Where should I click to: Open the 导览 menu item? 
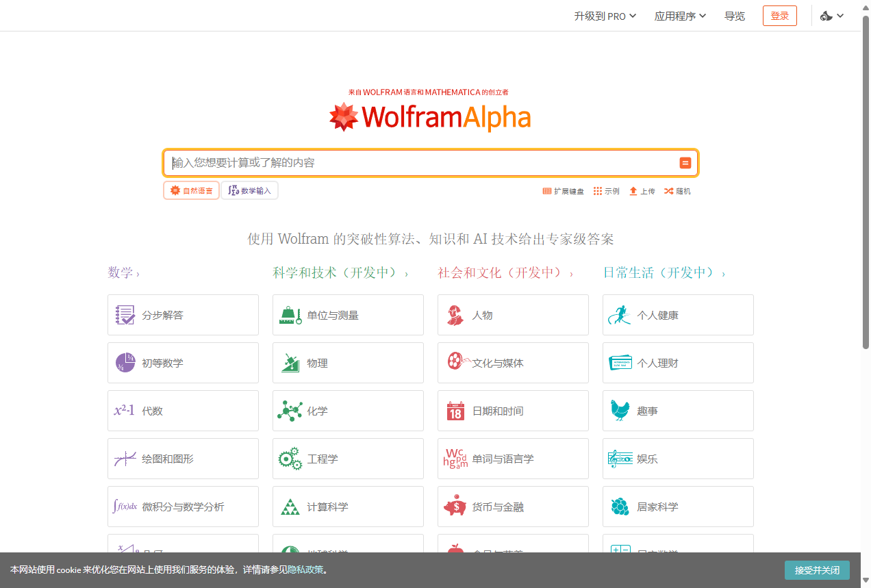734,16
